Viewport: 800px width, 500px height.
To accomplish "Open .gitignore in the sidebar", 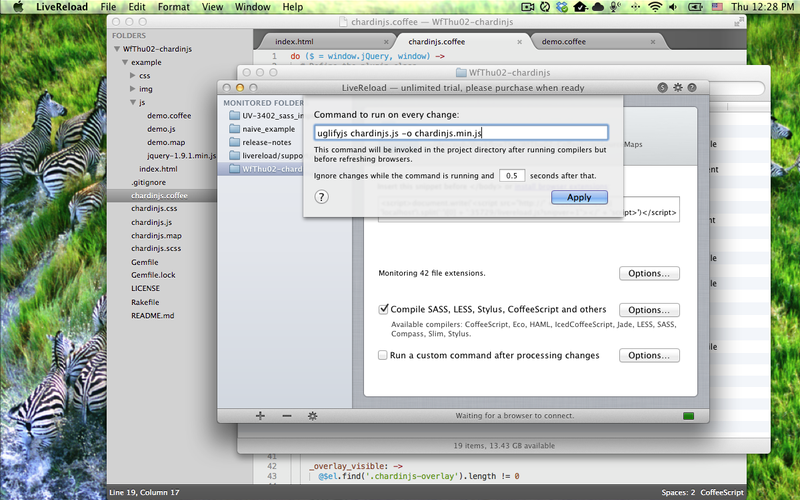I will click(148, 182).
